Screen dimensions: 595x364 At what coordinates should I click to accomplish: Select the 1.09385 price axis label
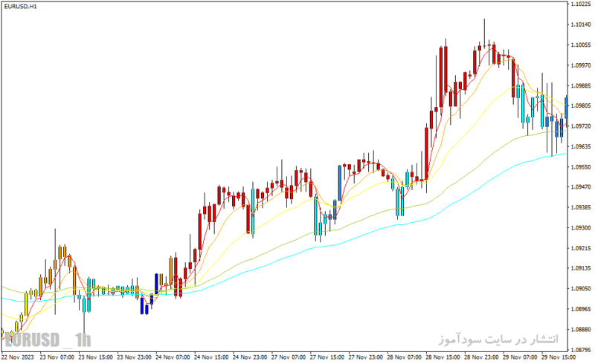coord(581,207)
